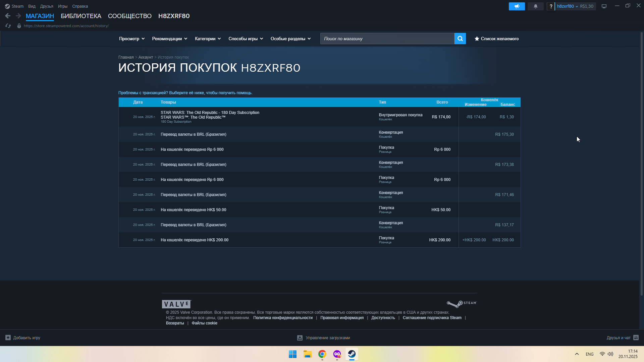The image size is (644, 362).
Task: Expand the Категории dropdown menu
Action: (x=208, y=39)
